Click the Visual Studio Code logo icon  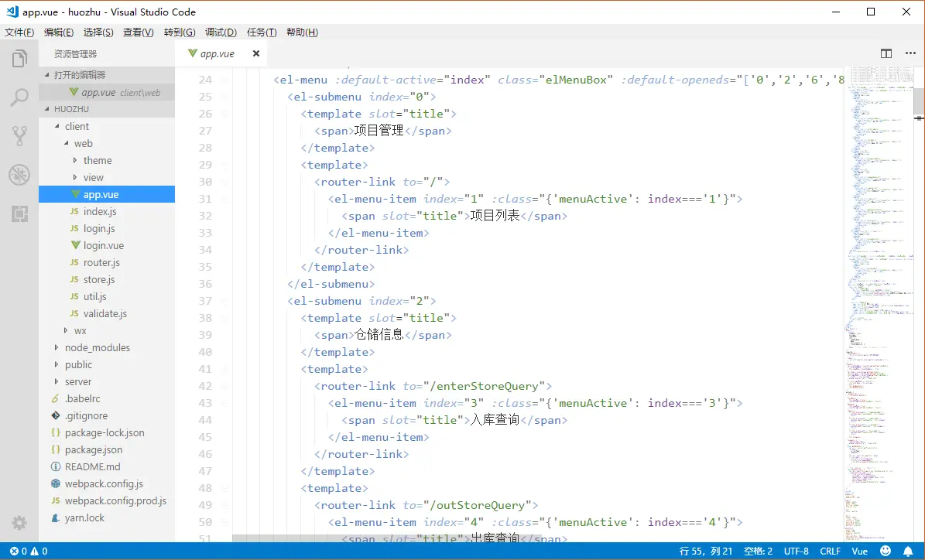12,12
